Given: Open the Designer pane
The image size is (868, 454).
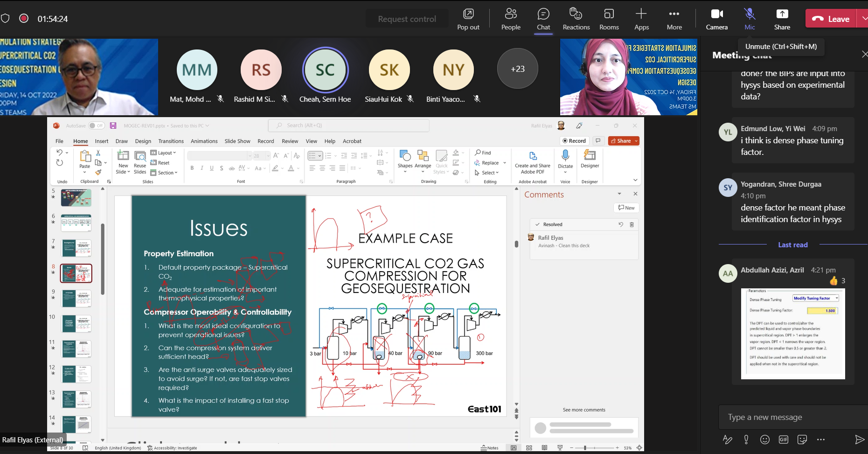Looking at the screenshot, I should [590, 159].
